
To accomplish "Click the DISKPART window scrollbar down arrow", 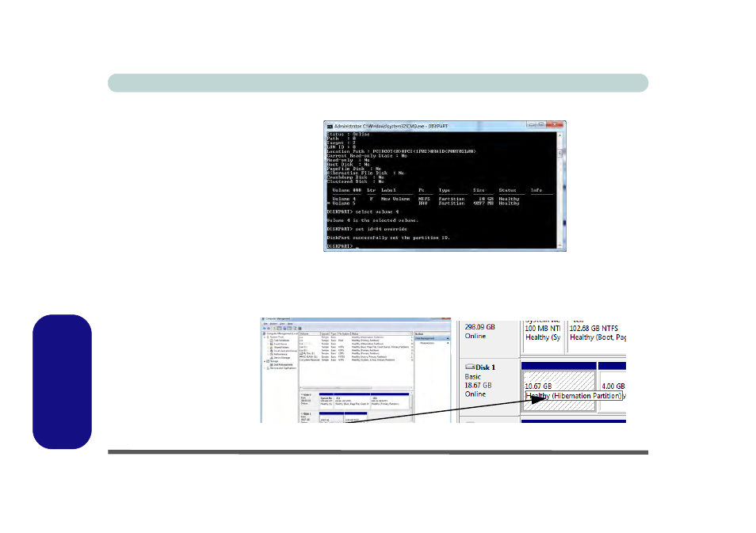I will pos(559,246).
